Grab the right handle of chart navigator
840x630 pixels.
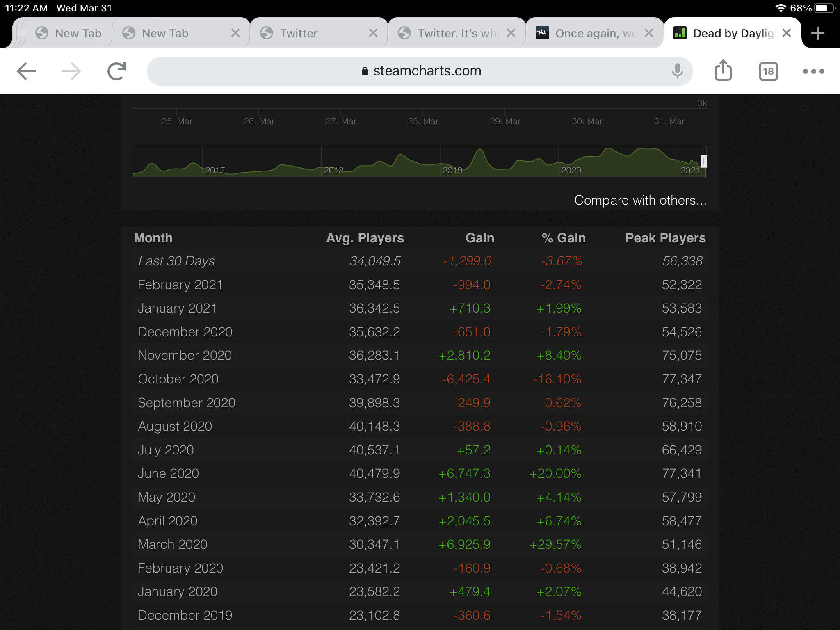704,161
